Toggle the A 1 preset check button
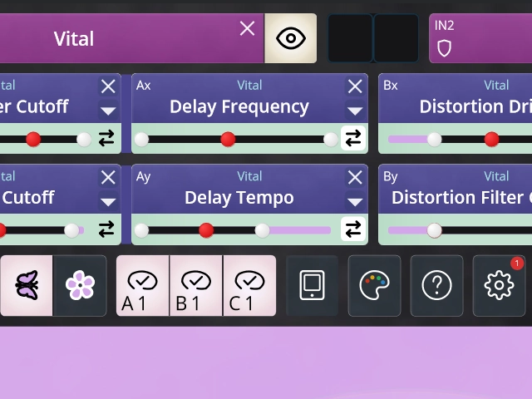The width and height of the screenshot is (532, 399). [x=142, y=285]
